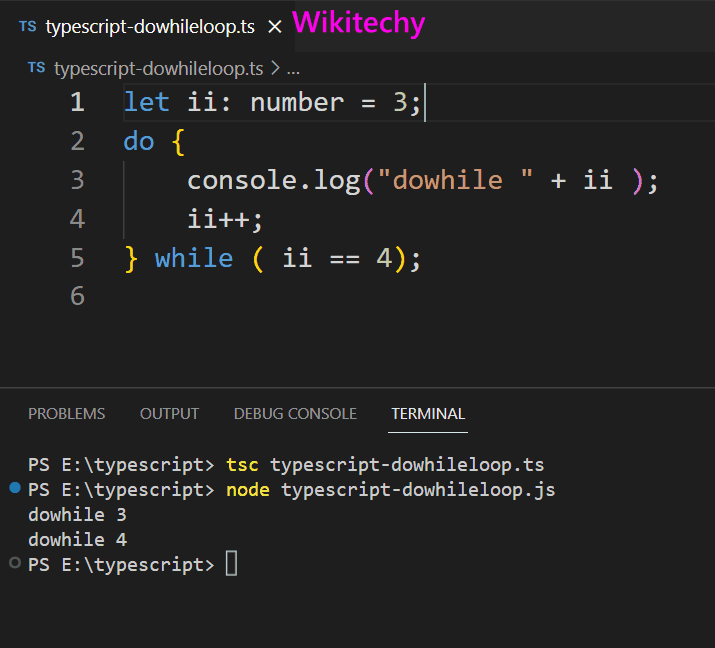Image resolution: width=715 pixels, height=648 pixels.
Task: Open typescript-dowhileloop.ts breadcrumb item
Action: coord(159,69)
